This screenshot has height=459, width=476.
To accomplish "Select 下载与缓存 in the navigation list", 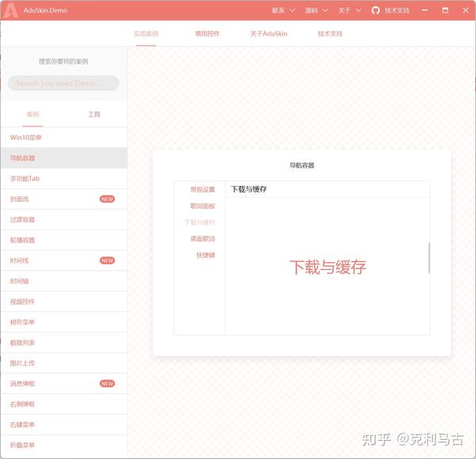I will pos(199,222).
